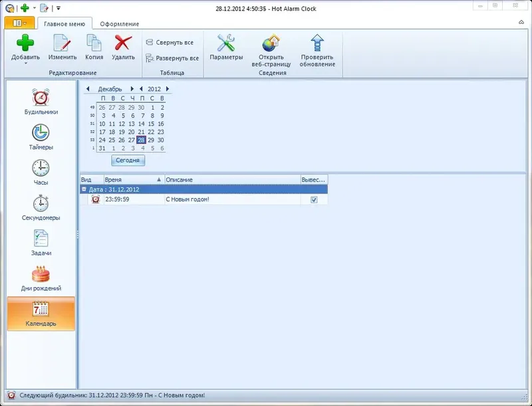This screenshot has height=406, width=532.
Task: Open Дни рождений in the sidebar
Action: 41,278
